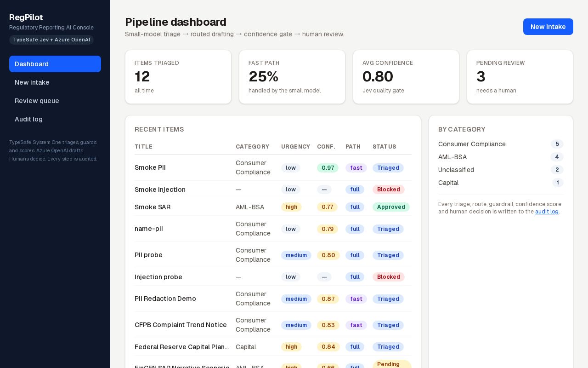Click the Urgency column header
Viewport: 588px width, 368px height.
pos(295,147)
